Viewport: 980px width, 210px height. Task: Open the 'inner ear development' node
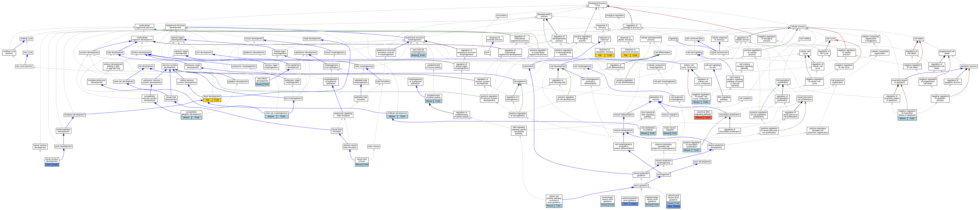click(x=124, y=82)
